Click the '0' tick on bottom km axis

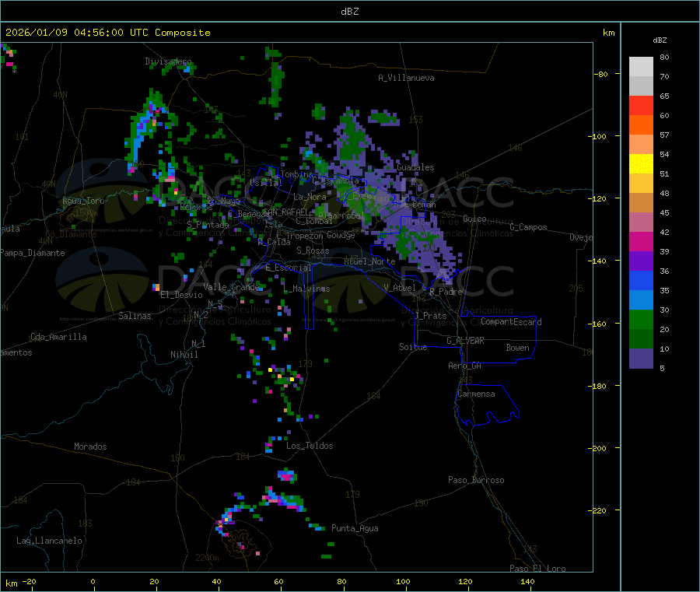pyautogui.click(x=93, y=581)
